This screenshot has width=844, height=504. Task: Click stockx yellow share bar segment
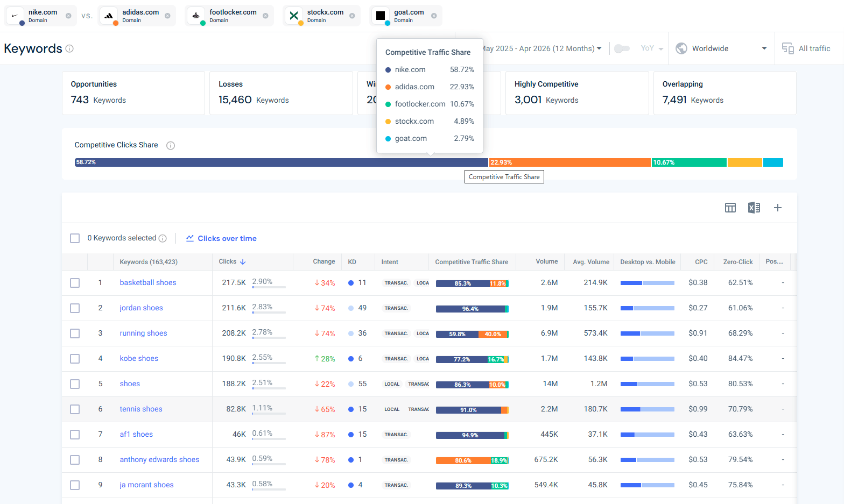pyautogui.click(x=745, y=162)
